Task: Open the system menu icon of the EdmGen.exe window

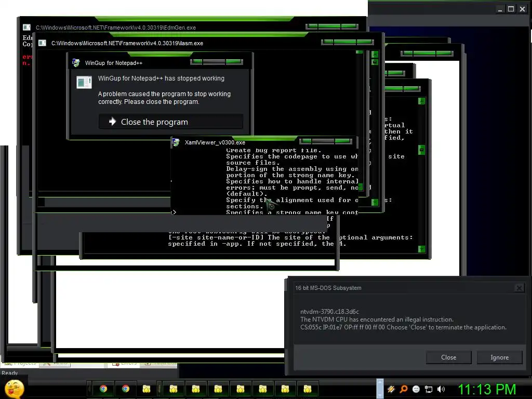Action: pos(26,27)
